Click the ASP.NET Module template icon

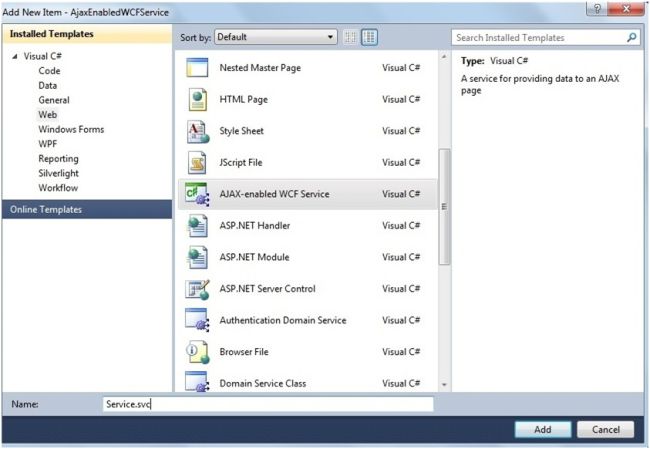(197, 257)
